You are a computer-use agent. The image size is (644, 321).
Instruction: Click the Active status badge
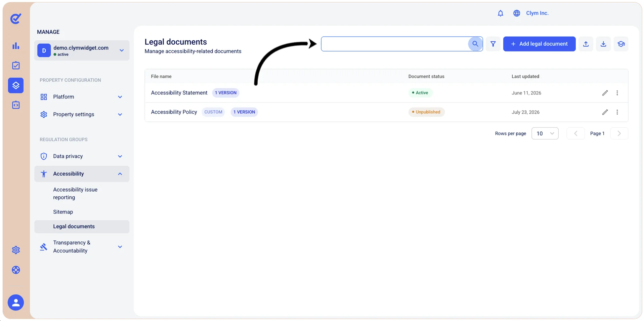pos(420,93)
